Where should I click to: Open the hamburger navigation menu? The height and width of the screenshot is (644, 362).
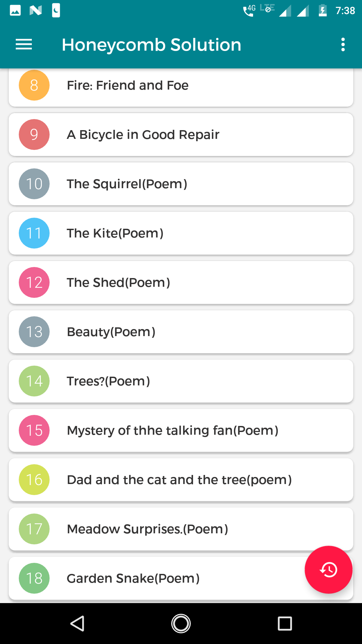24,45
